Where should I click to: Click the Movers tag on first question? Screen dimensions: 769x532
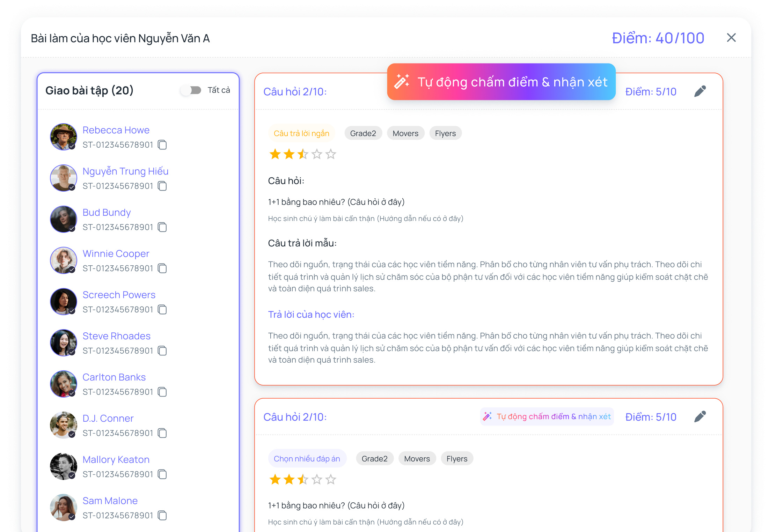405,133
